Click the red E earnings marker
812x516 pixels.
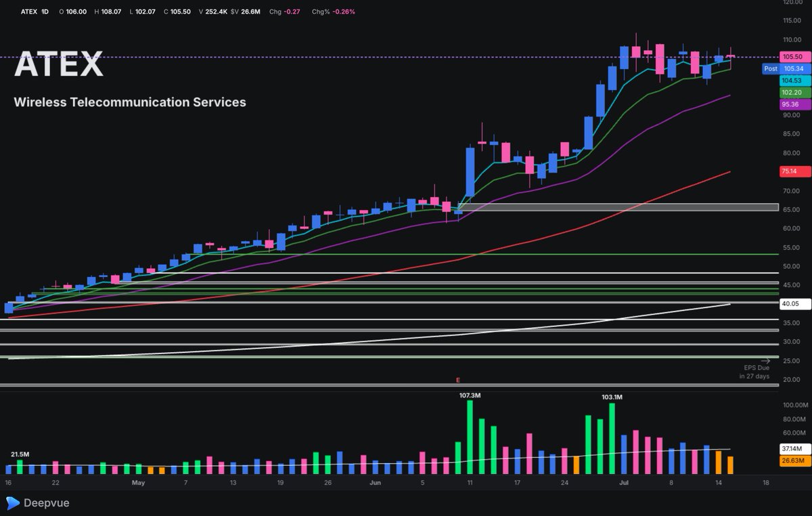point(458,381)
